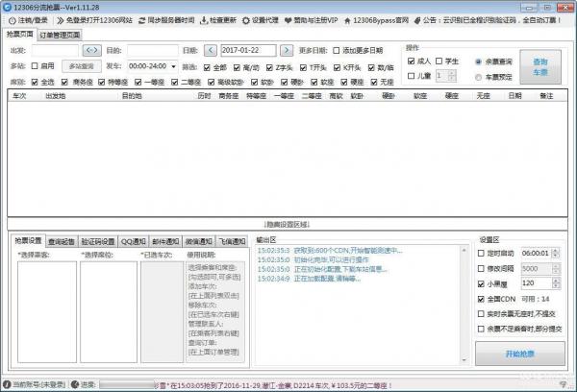The image size is (577, 392).
Task: Click 多站查询 button
Action: [82, 66]
